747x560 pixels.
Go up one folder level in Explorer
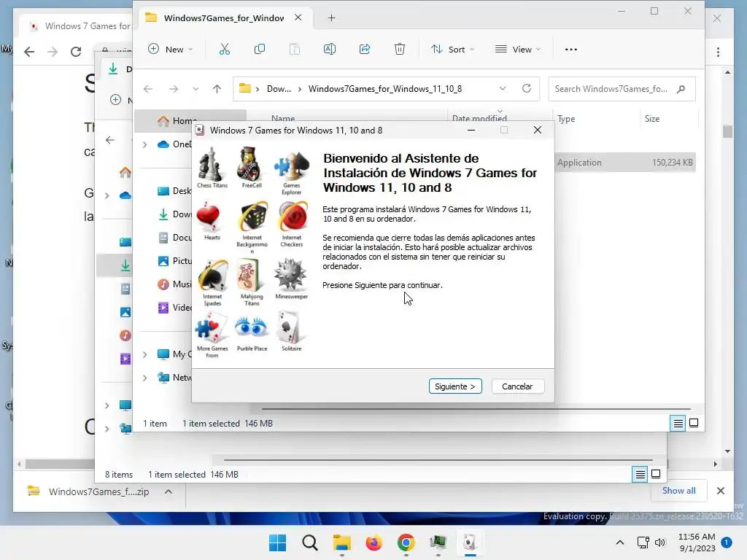pos(217,89)
